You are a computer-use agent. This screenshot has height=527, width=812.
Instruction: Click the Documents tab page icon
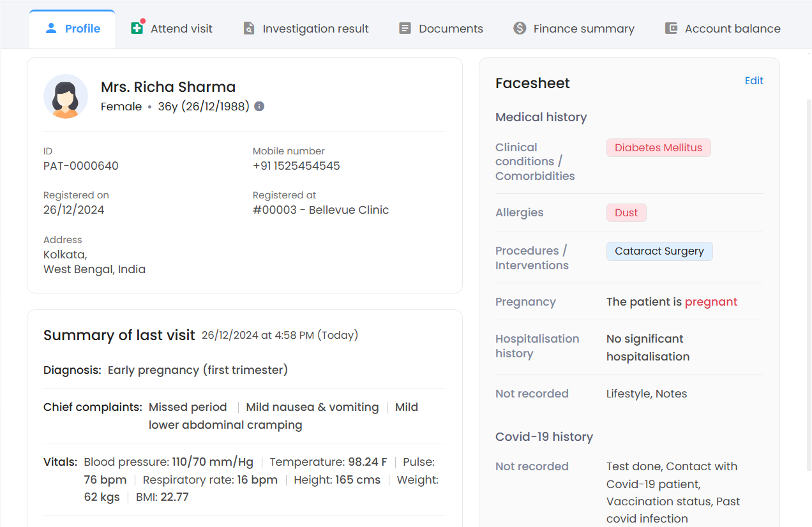click(405, 29)
